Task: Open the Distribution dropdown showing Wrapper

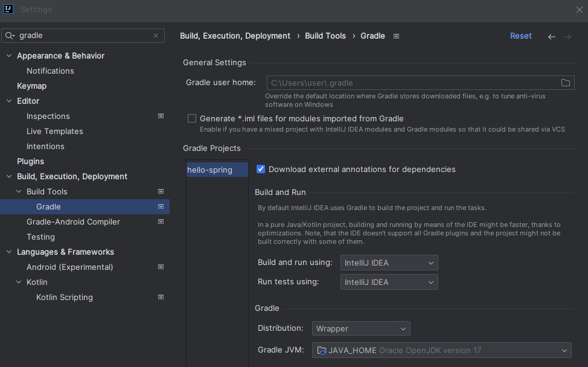Action: [361, 328]
